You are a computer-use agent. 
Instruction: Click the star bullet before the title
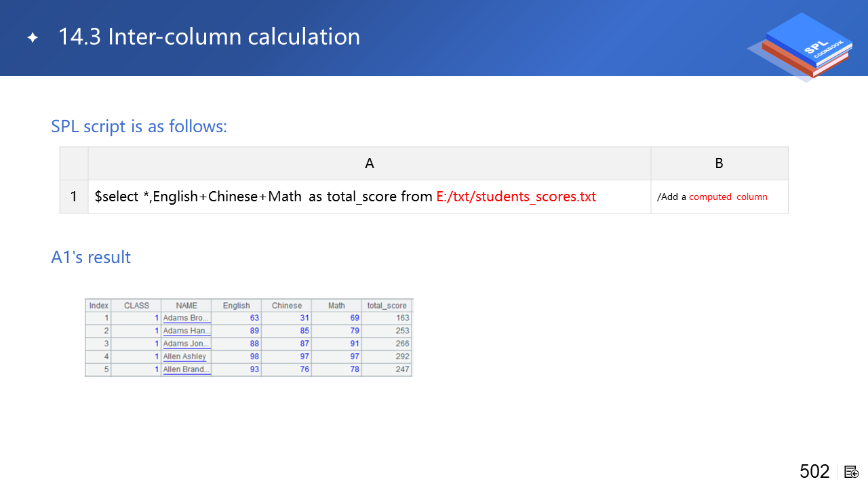coord(33,38)
